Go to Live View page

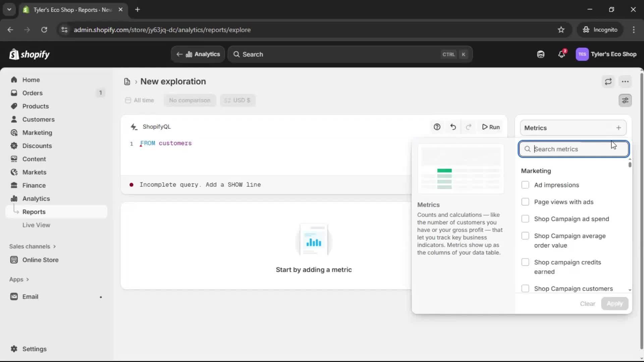tap(36, 225)
